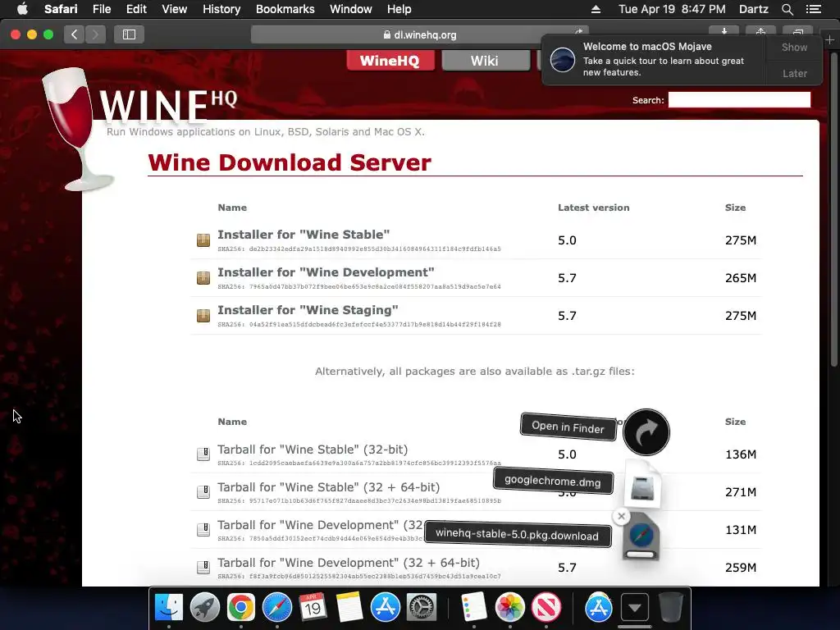840x630 pixels.
Task: Click archive icon beside Wine Stable (32-bit) tarball
Action: [203, 454]
